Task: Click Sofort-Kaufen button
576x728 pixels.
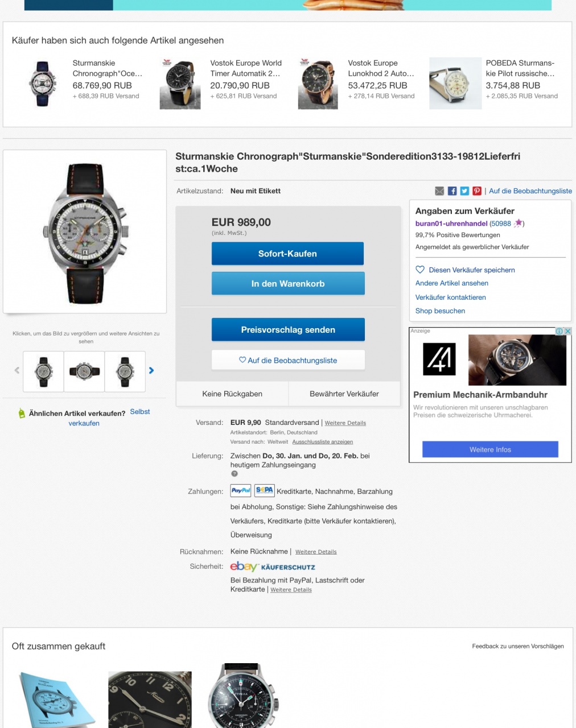Action: (287, 254)
